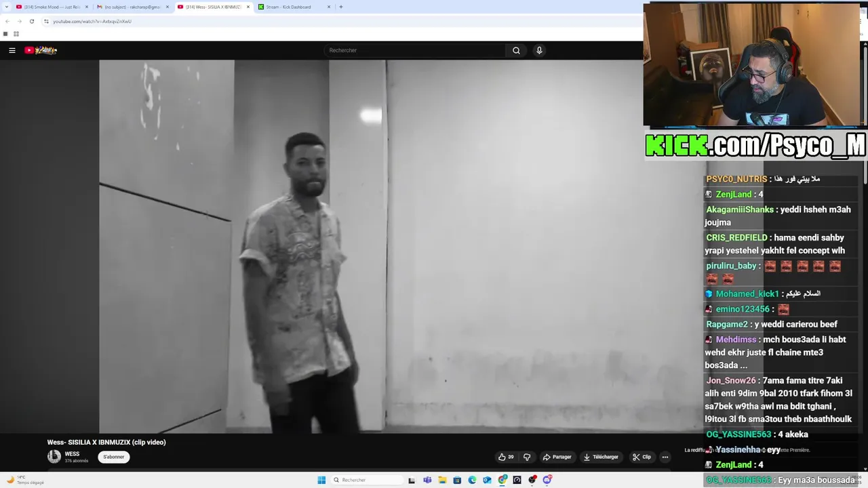Download the video with Télécharger
This screenshot has width=868, height=488.
601,457
